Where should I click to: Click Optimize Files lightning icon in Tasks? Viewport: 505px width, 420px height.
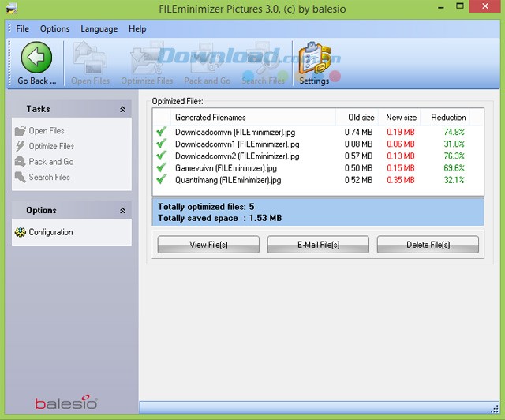click(x=21, y=146)
